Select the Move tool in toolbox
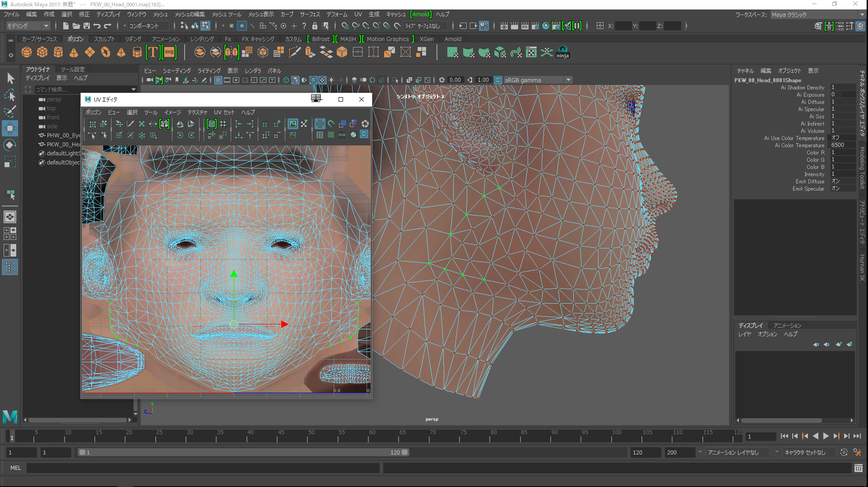868x487 pixels. [x=10, y=128]
